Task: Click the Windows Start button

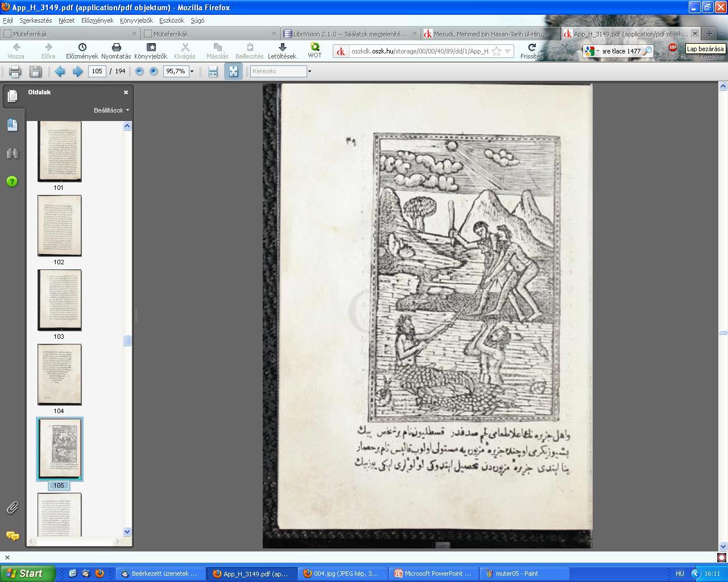Action: pos(28,573)
